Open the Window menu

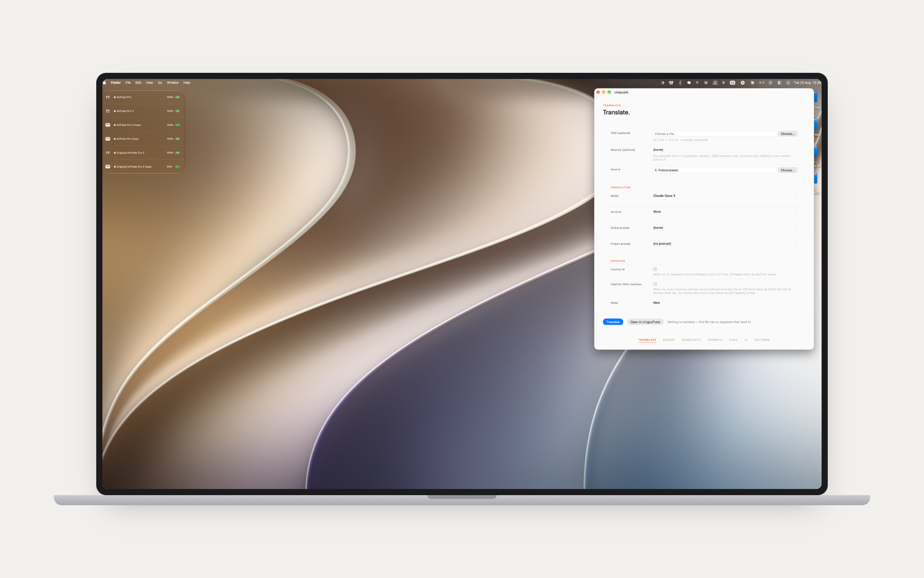tap(172, 82)
